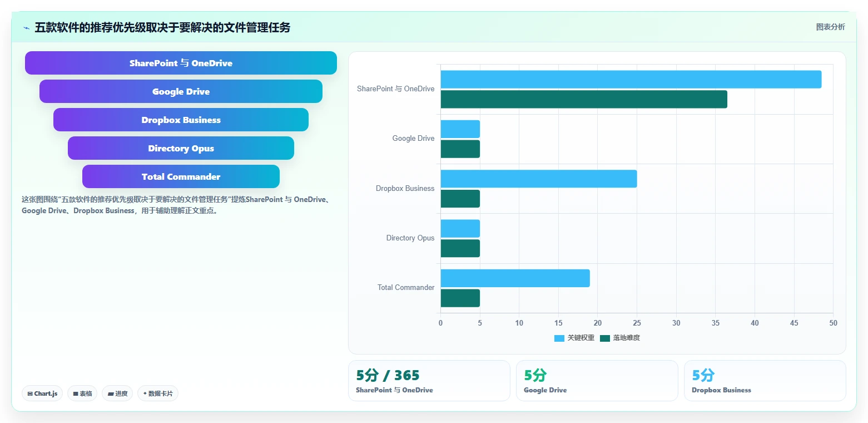Image resolution: width=868 pixels, height=423 pixels.
Task: Click SharePoint 与 OneDrive 关键权重 blue bar
Action: click(x=631, y=79)
